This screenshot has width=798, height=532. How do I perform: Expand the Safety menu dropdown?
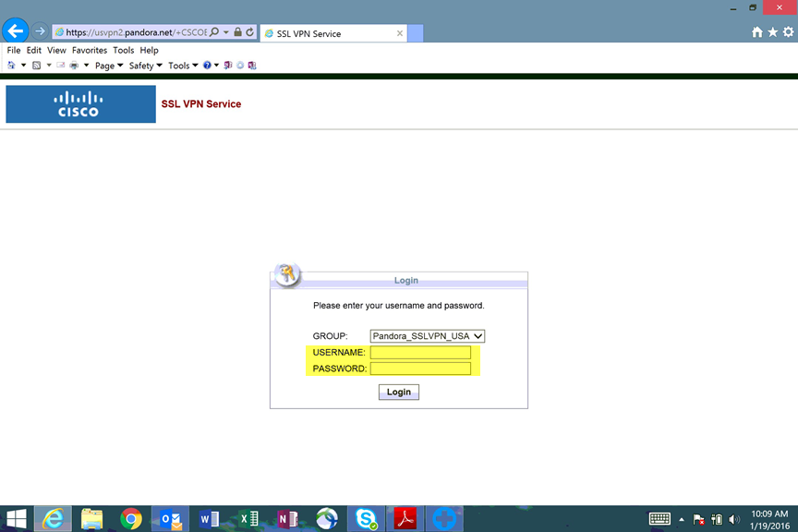coord(145,65)
